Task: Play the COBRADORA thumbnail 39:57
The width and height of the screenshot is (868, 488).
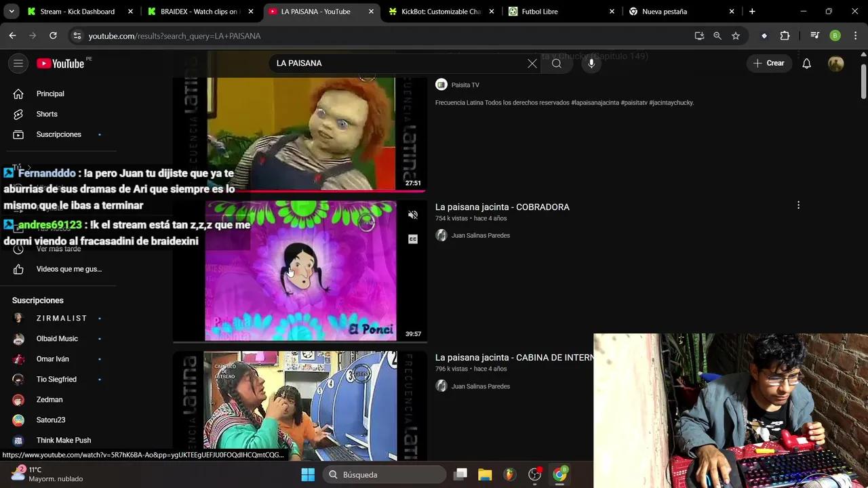Action: (300, 270)
